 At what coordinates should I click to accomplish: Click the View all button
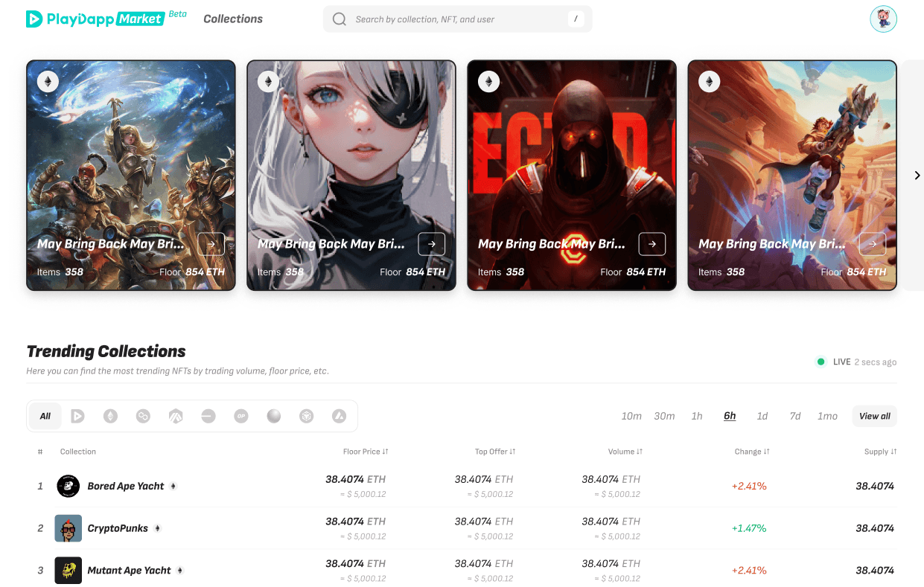875,416
